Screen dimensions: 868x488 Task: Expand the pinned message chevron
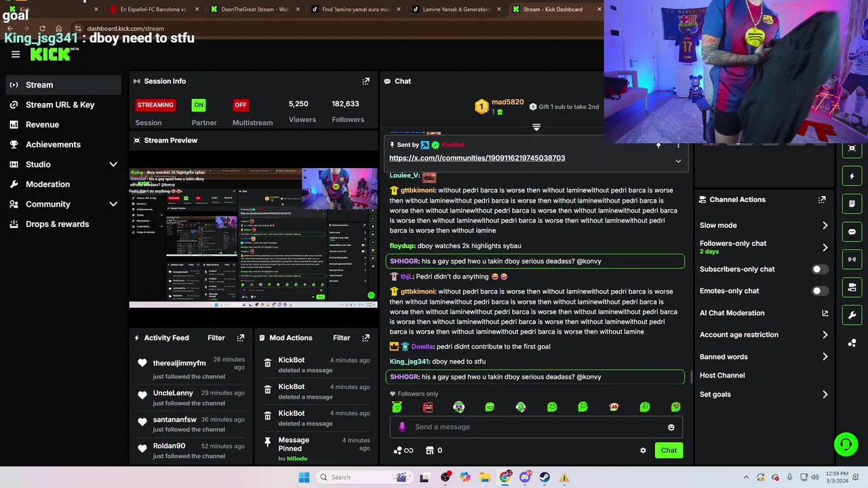[678, 161]
